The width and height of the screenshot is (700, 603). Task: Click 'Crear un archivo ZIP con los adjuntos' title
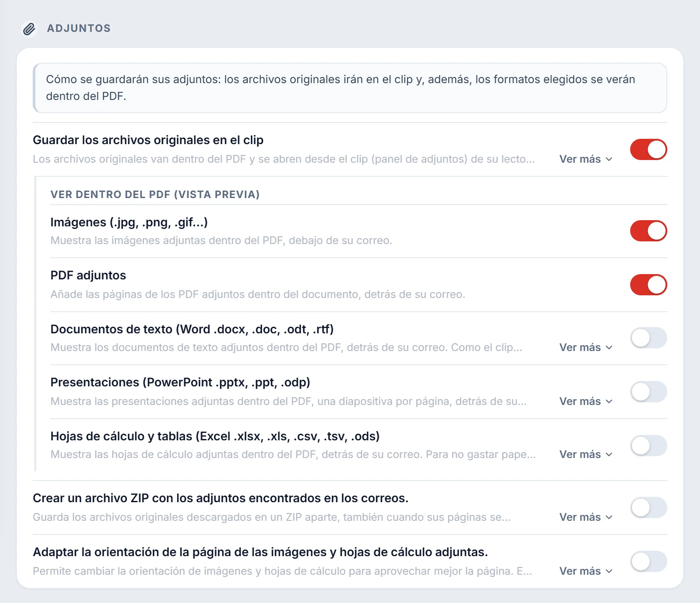pos(221,498)
